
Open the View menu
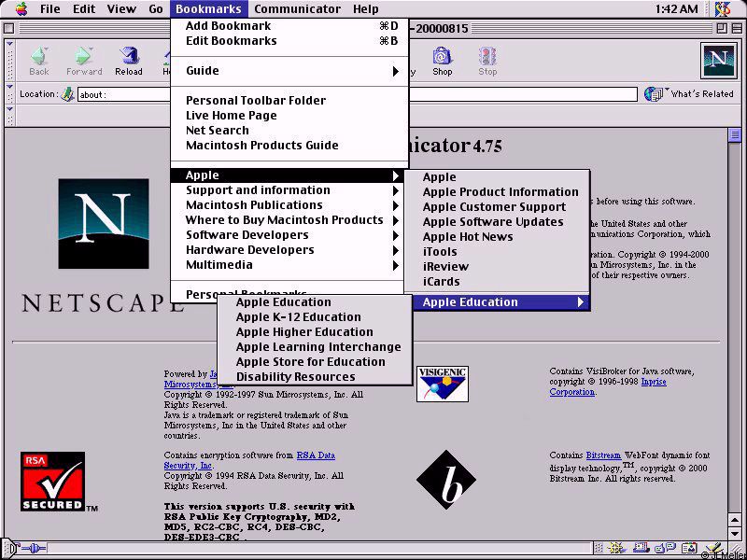(121, 8)
